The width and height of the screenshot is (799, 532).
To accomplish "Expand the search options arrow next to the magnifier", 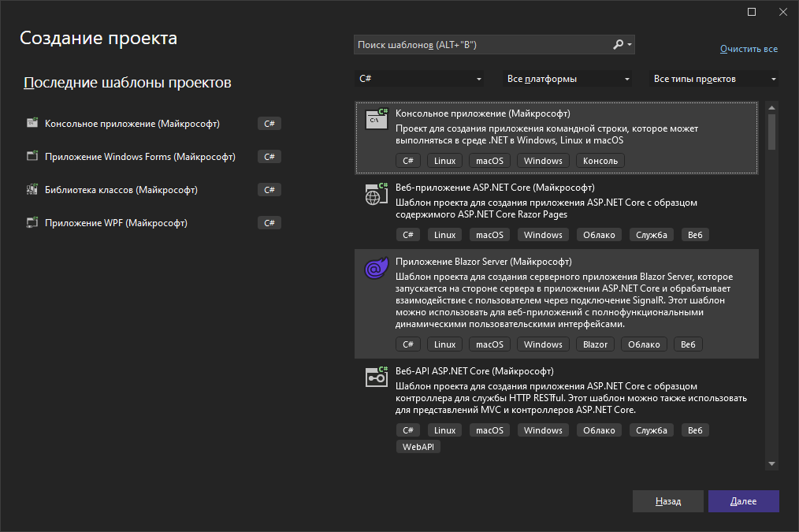I will click(x=630, y=45).
